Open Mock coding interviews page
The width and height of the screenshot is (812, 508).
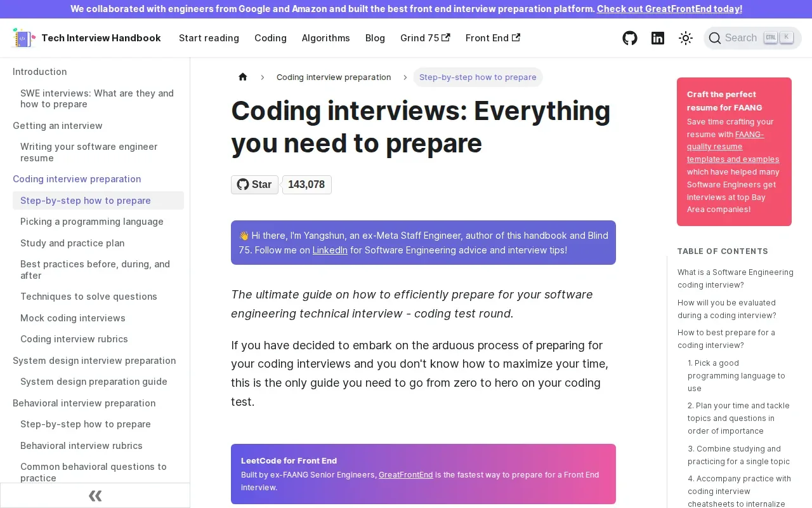click(98, 318)
